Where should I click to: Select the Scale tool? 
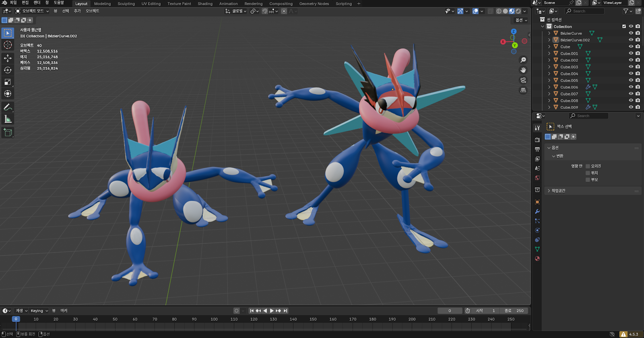click(x=8, y=82)
